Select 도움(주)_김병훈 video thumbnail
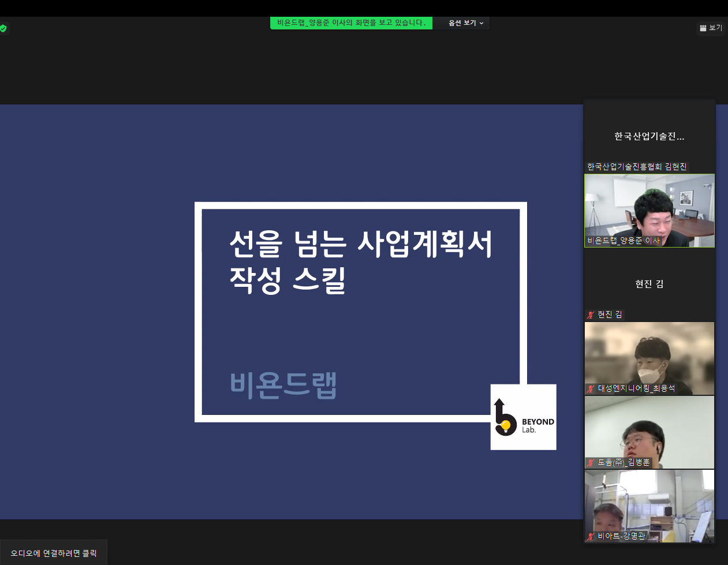The image size is (728, 565). pos(649,432)
